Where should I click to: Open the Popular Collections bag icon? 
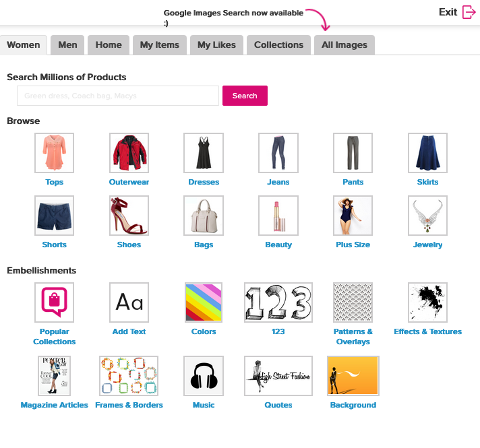[55, 302]
